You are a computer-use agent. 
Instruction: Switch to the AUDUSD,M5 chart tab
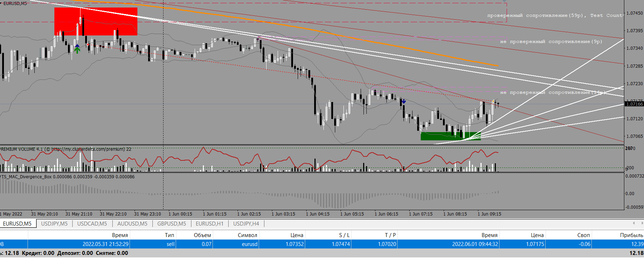pos(132,224)
